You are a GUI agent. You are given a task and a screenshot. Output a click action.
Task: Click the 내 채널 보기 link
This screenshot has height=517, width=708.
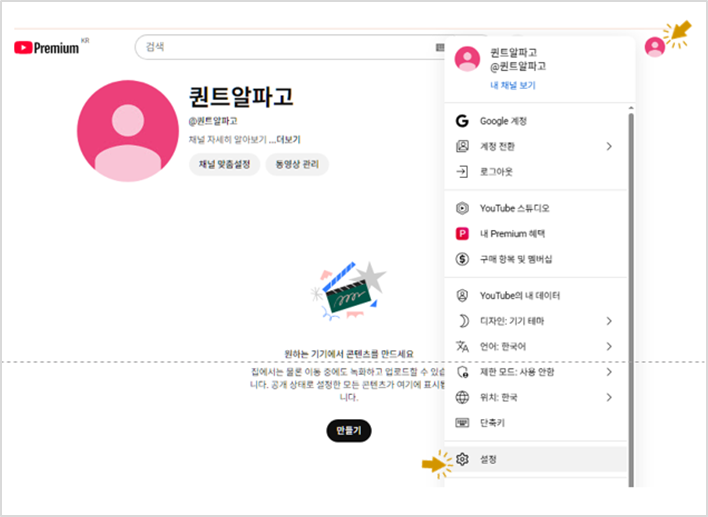coord(513,85)
